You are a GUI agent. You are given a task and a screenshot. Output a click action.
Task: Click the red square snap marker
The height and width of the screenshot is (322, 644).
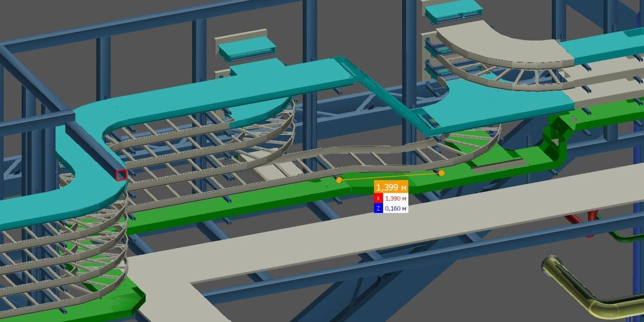(121, 175)
